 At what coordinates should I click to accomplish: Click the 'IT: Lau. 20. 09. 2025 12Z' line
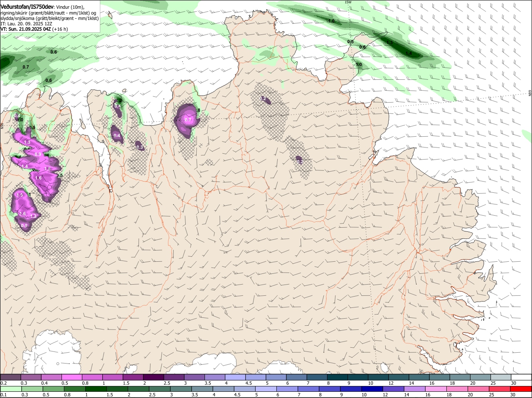click(26, 24)
